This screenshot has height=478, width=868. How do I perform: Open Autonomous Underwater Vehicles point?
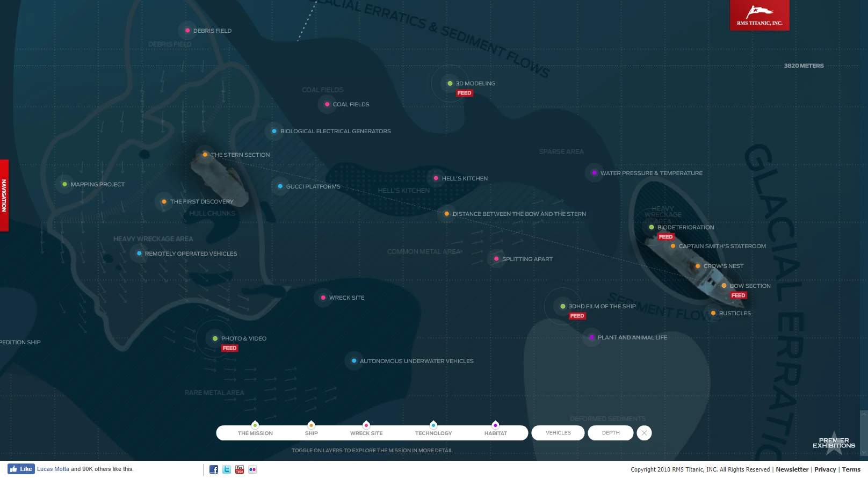point(353,361)
